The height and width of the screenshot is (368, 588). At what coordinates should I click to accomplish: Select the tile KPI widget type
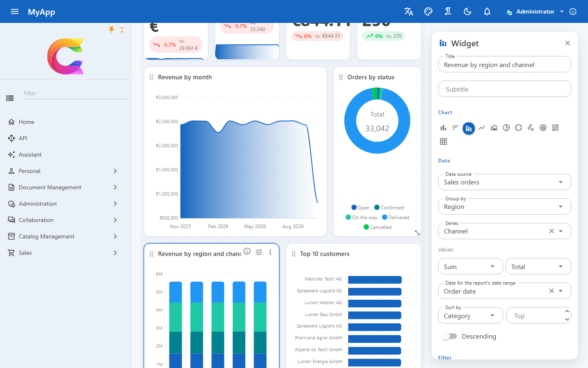pos(555,128)
